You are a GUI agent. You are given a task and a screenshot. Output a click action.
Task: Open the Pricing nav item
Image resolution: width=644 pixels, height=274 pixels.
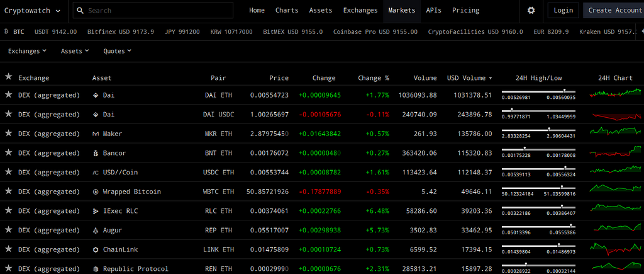click(466, 10)
